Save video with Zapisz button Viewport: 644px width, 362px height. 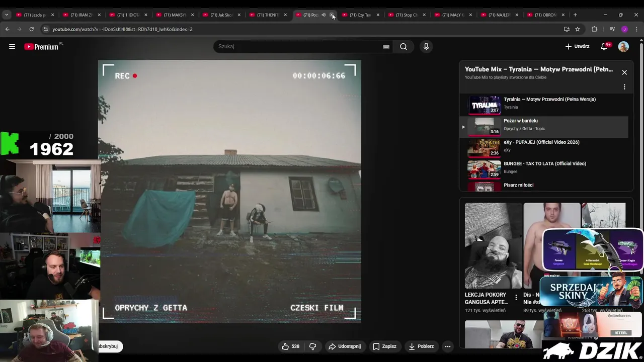[x=384, y=346]
